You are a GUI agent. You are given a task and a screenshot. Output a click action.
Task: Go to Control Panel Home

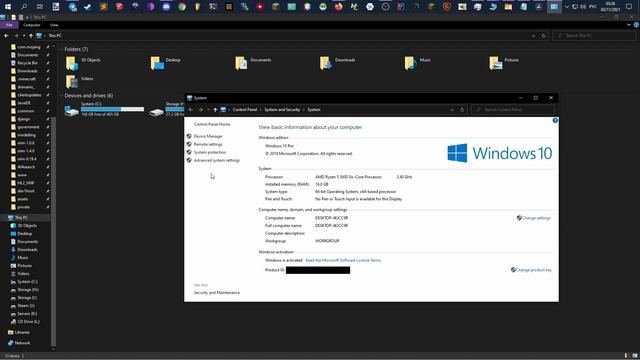[212, 124]
